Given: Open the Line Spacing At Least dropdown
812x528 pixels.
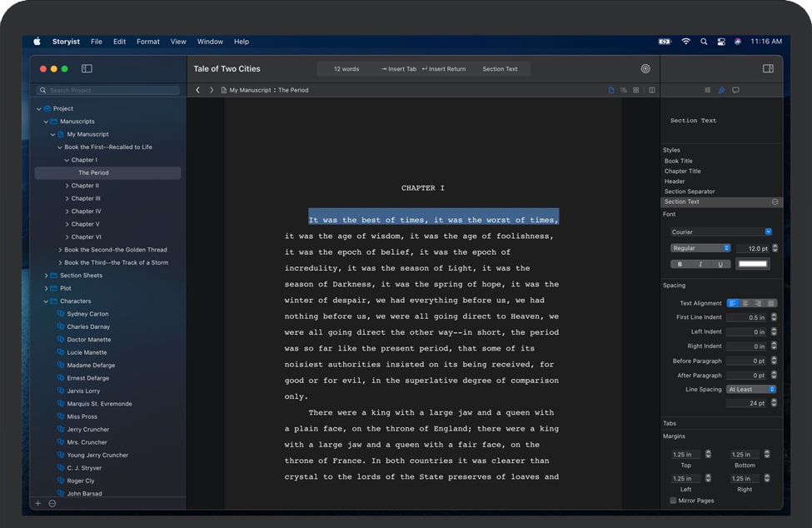Looking at the screenshot, I should coord(750,389).
